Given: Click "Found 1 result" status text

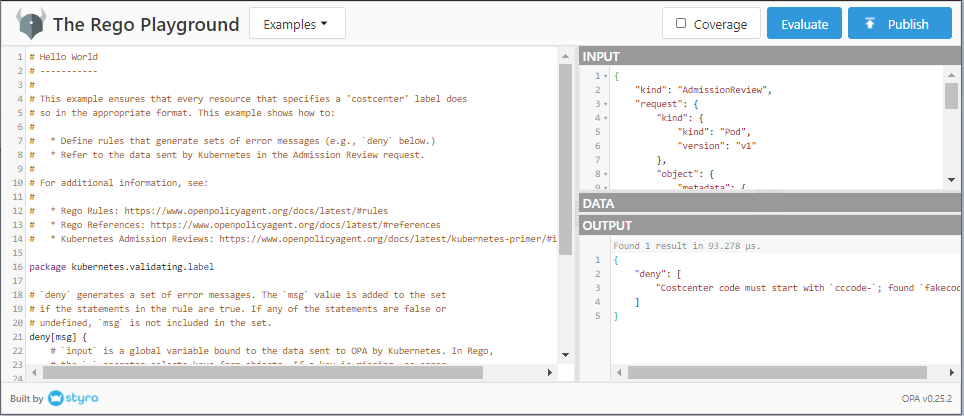Looking at the screenshot, I should [687, 246].
